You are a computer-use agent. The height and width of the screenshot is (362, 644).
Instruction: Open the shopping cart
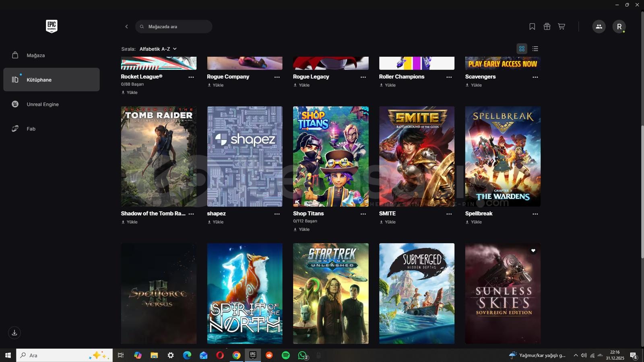point(561,27)
